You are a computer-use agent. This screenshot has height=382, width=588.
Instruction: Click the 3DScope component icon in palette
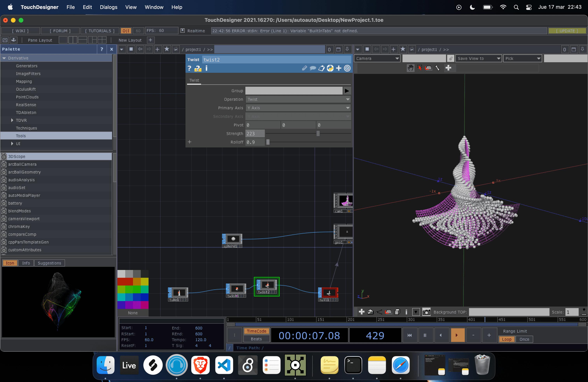[x=4, y=156]
